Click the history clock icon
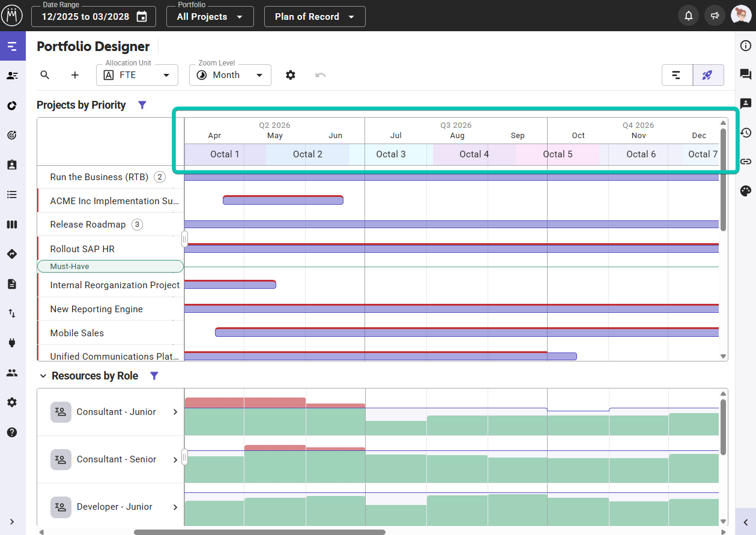 [x=746, y=133]
